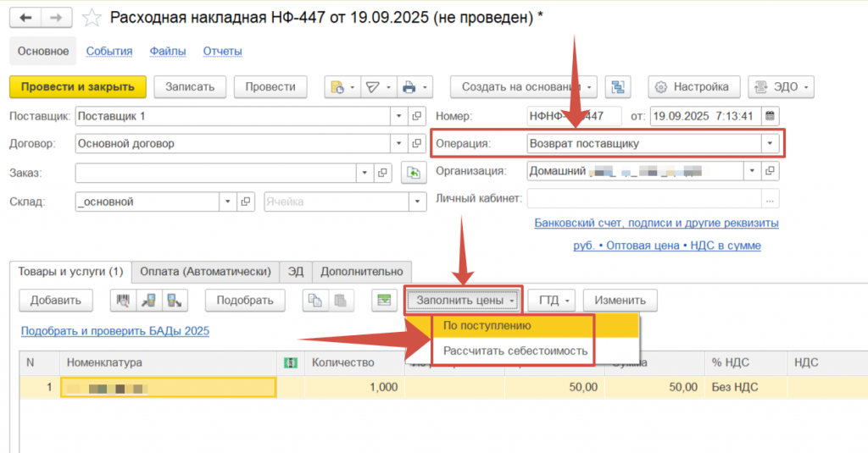868x453 pixels.
Task: Open the print icon menu
Action: [x=415, y=87]
